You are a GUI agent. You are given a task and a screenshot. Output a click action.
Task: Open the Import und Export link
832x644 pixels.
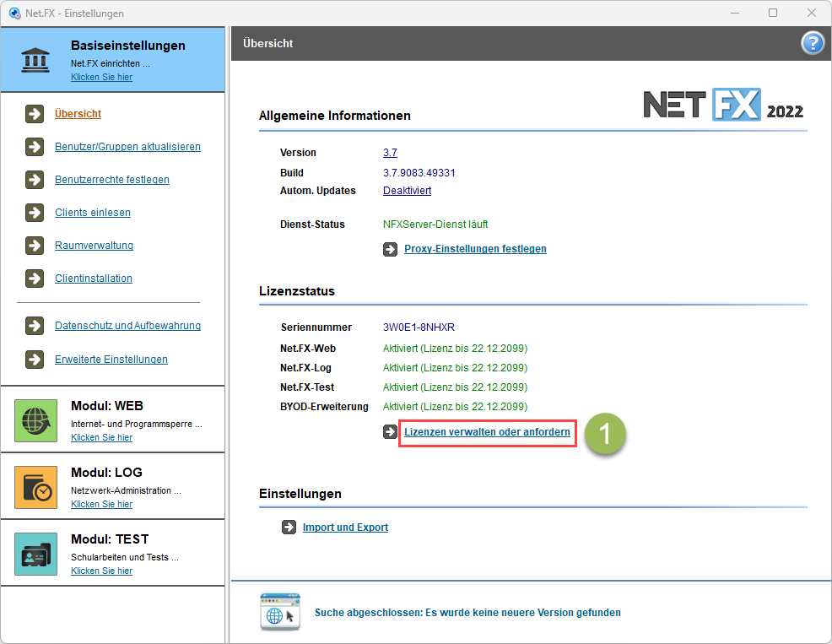[x=345, y=528]
